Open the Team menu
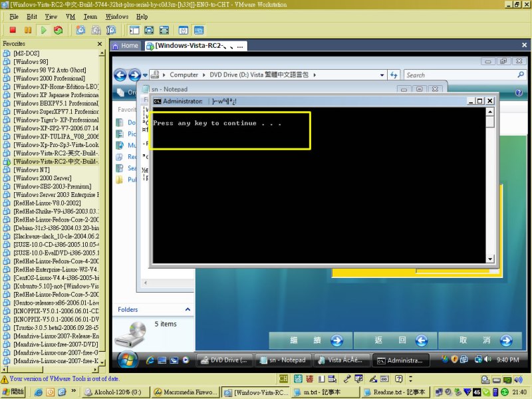The image size is (532, 399). (x=90, y=16)
